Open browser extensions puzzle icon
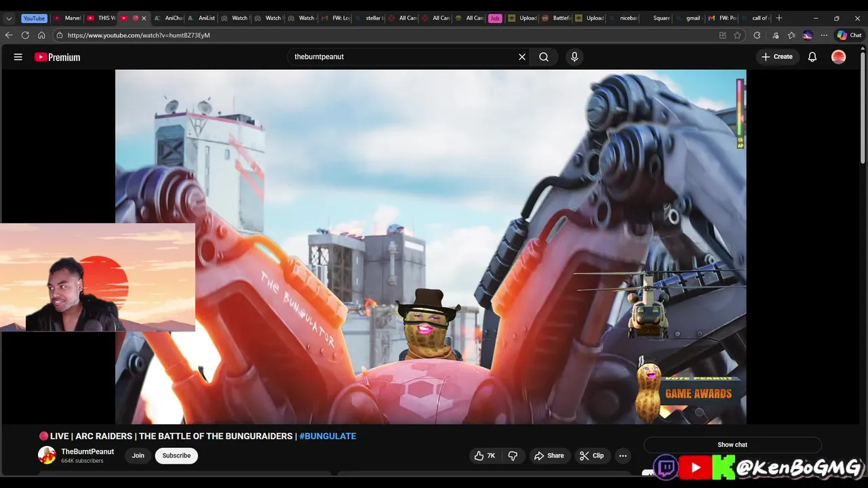 [x=757, y=35]
